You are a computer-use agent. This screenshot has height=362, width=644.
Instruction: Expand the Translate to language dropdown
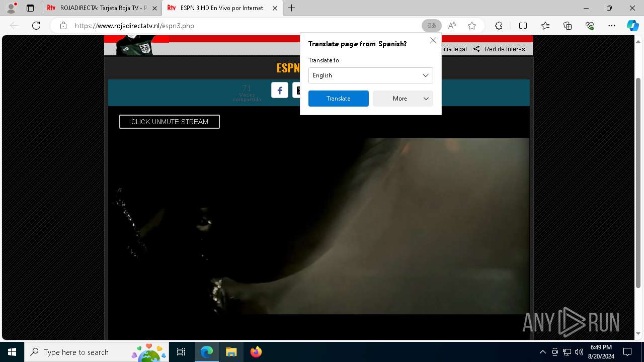pos(371,75)
